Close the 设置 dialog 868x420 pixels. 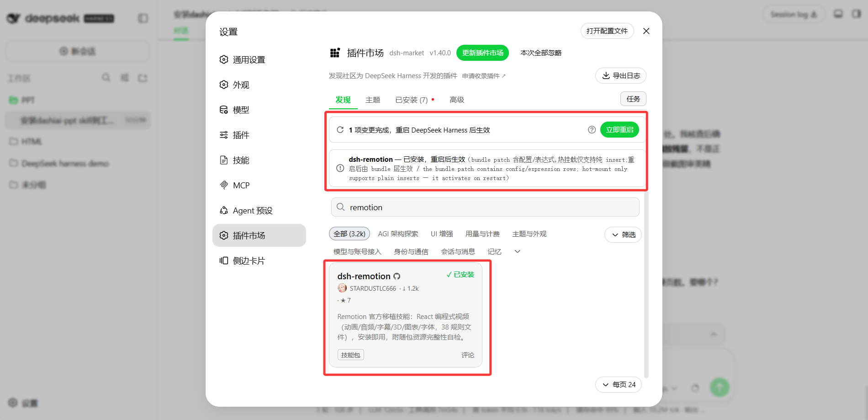(x=646, y=31)
